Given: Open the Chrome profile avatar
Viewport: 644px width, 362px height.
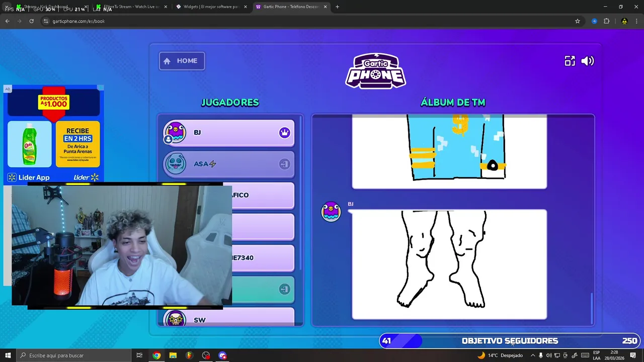Looking at the screenshot, I should 624,21.
